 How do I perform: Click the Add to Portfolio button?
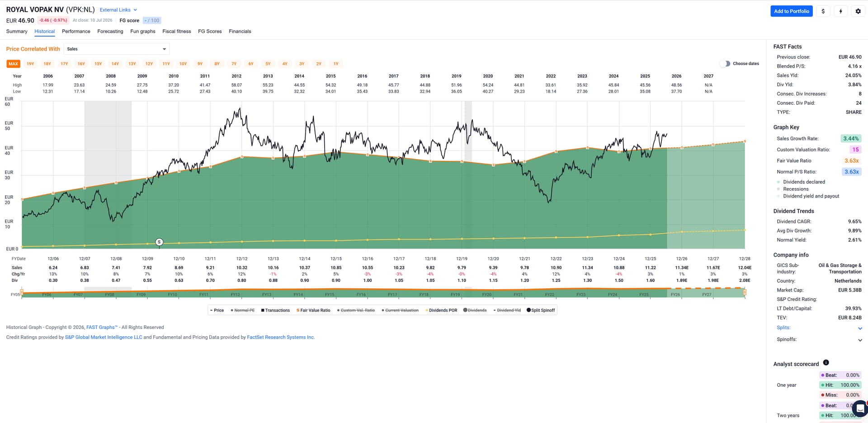point(792,11)
